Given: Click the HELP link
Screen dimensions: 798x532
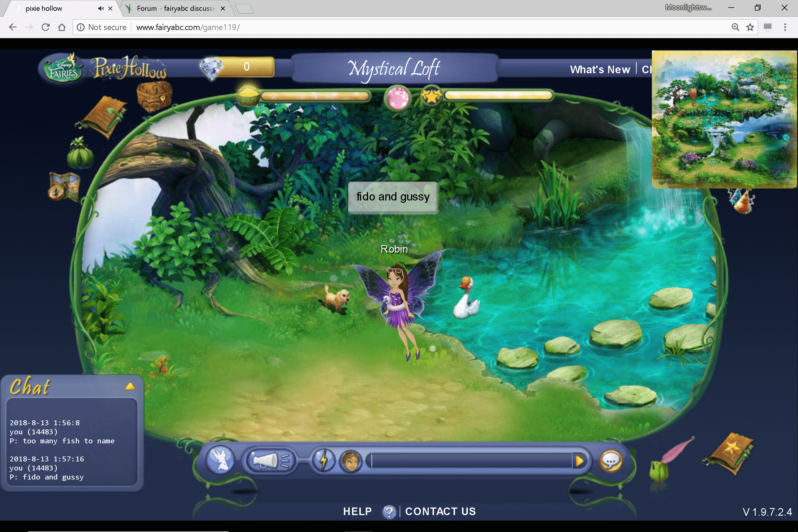Looking at the screenshot, I should (x=357, y=511).
